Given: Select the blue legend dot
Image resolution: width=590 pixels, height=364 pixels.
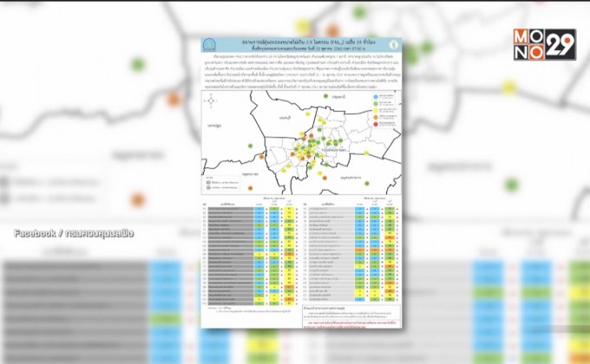Looking at the screenshot, I should point(376,97).
